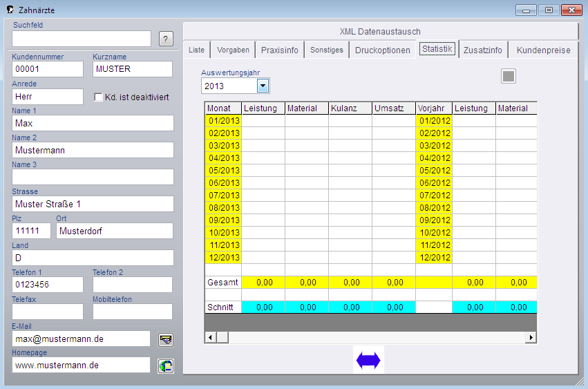588x389 pixels.
Task: Open homepage with the browser globe icon
Action: point(165,366)
